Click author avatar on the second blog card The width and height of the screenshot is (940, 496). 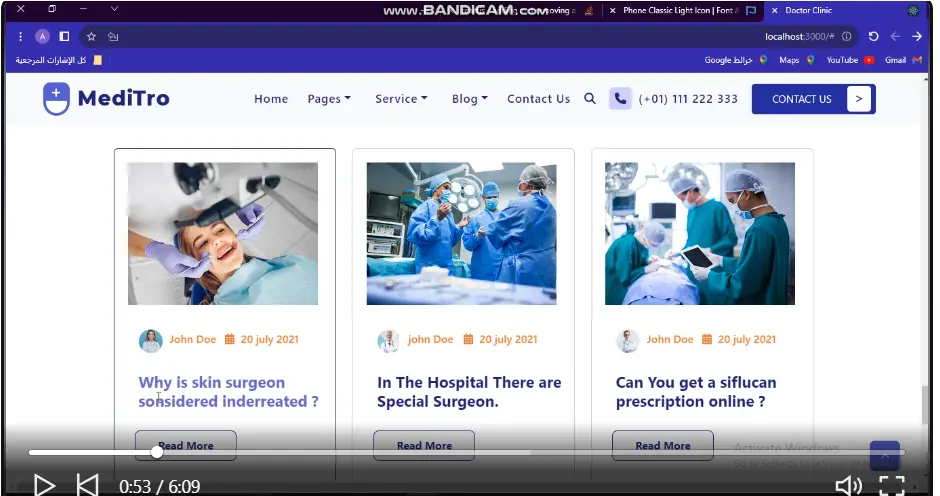[388, 341]
